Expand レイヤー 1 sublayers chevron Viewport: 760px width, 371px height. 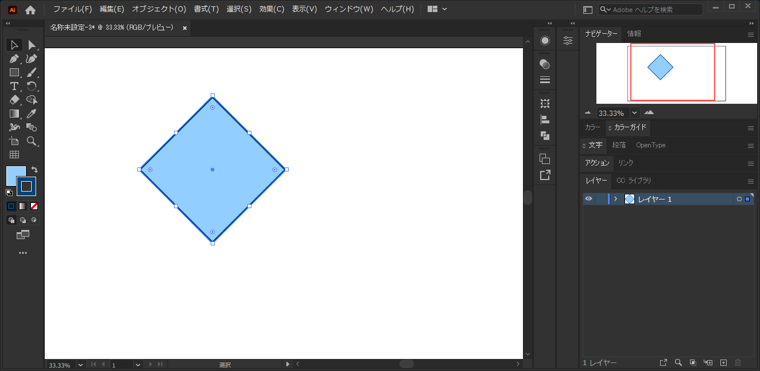[x=616, y=199]
